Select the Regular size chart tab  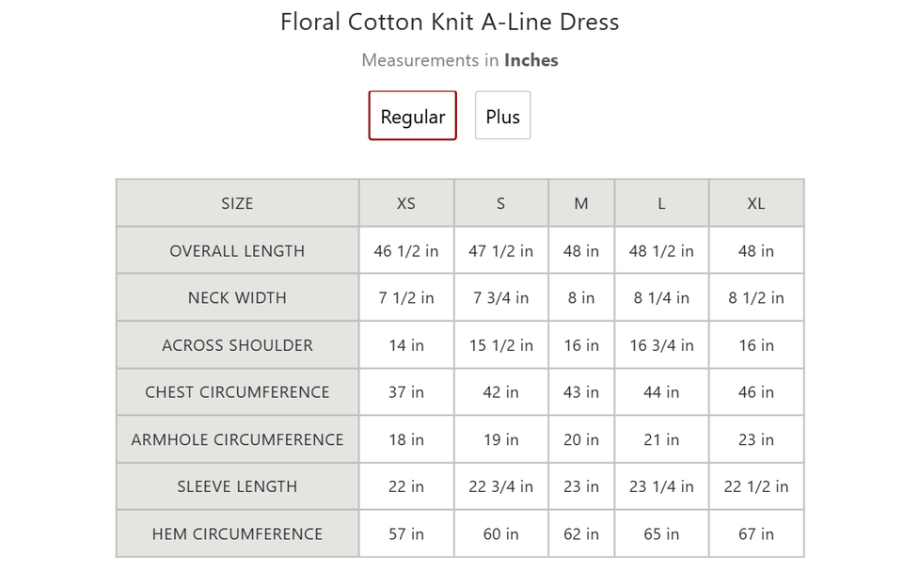[x=412, y=115]
